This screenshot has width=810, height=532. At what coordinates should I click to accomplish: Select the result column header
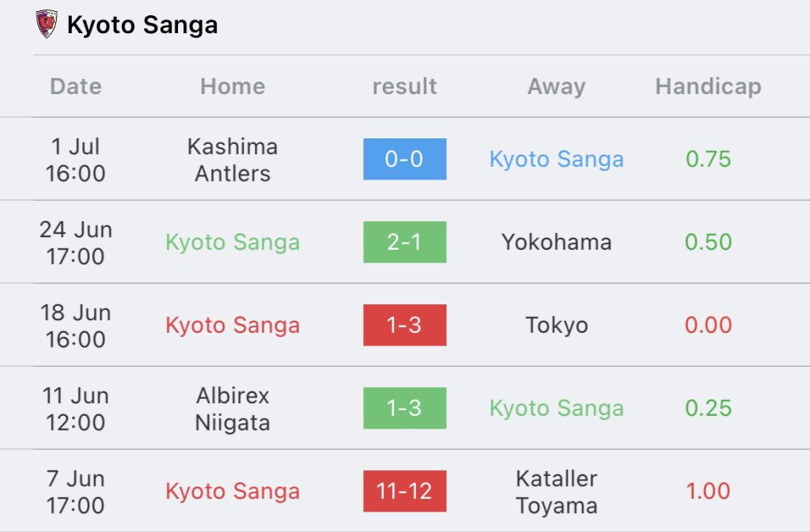click(x=404, y=86)
